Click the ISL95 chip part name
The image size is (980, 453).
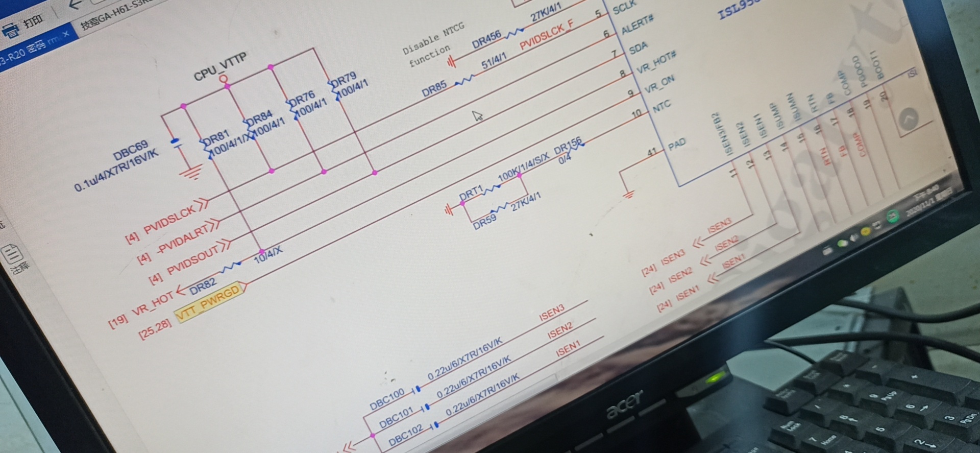(739, 9)
